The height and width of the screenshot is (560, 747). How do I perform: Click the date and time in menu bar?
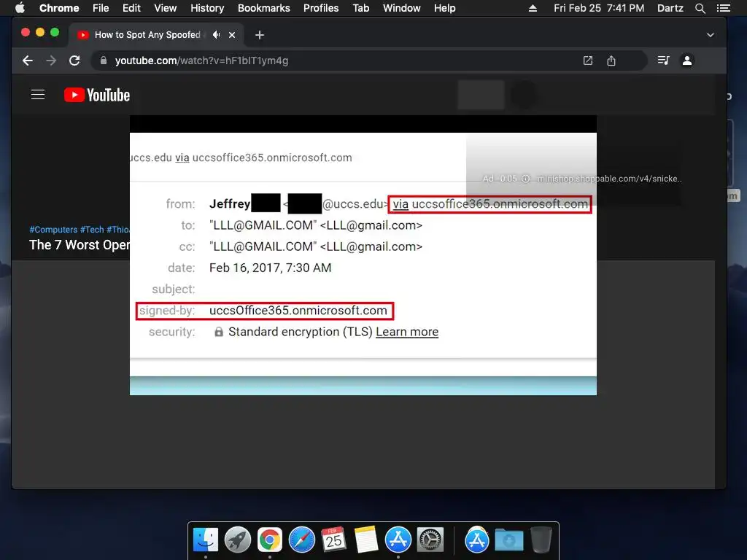(599, 8)
